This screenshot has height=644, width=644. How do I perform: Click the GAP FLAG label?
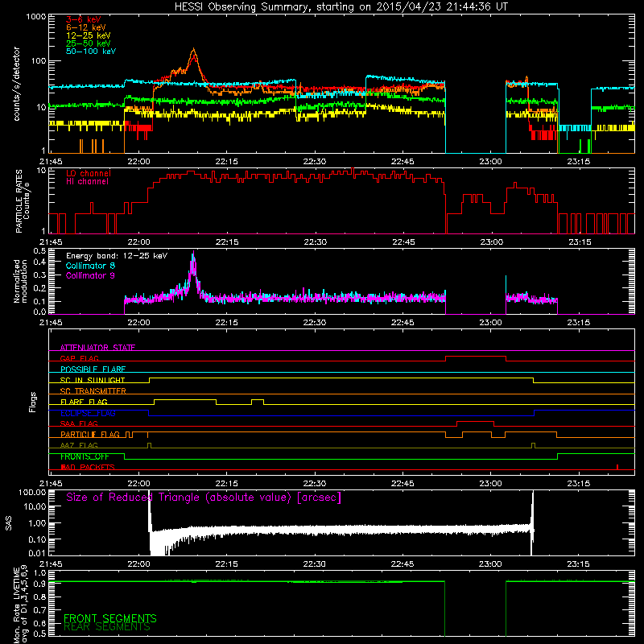(x=79, y=358)
